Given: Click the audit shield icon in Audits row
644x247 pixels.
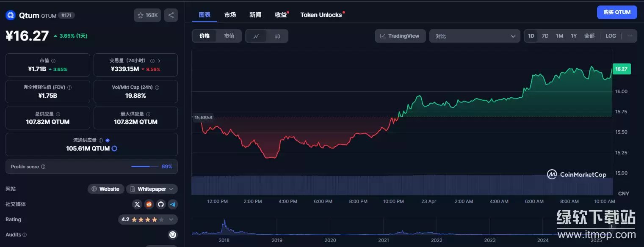Looking at the screenshot, I should 172,235.
